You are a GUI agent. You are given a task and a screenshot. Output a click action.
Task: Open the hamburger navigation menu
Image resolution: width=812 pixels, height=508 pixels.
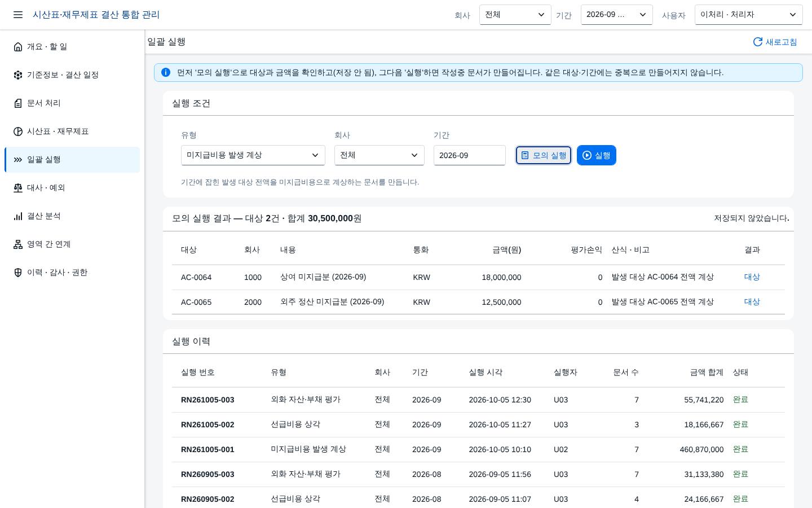[18, 15]
